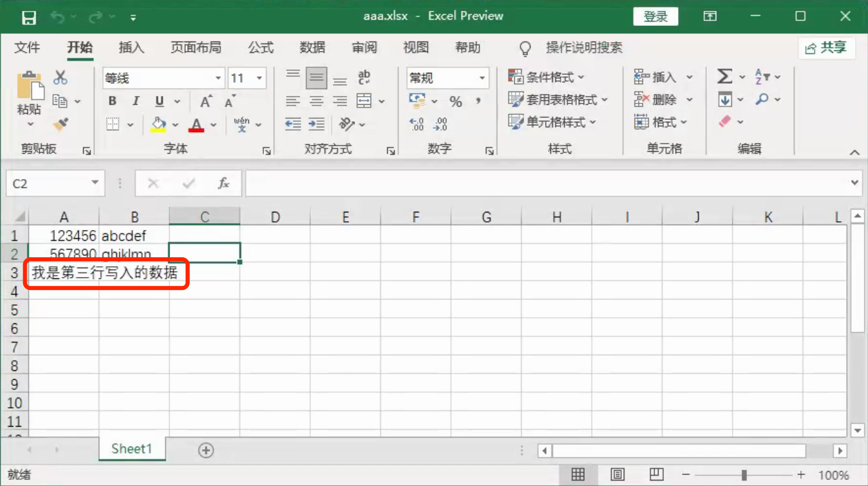This screenshot has height=486, width=868.
Task: Click the insert function fx icon
Action: [x=224, y=183]
